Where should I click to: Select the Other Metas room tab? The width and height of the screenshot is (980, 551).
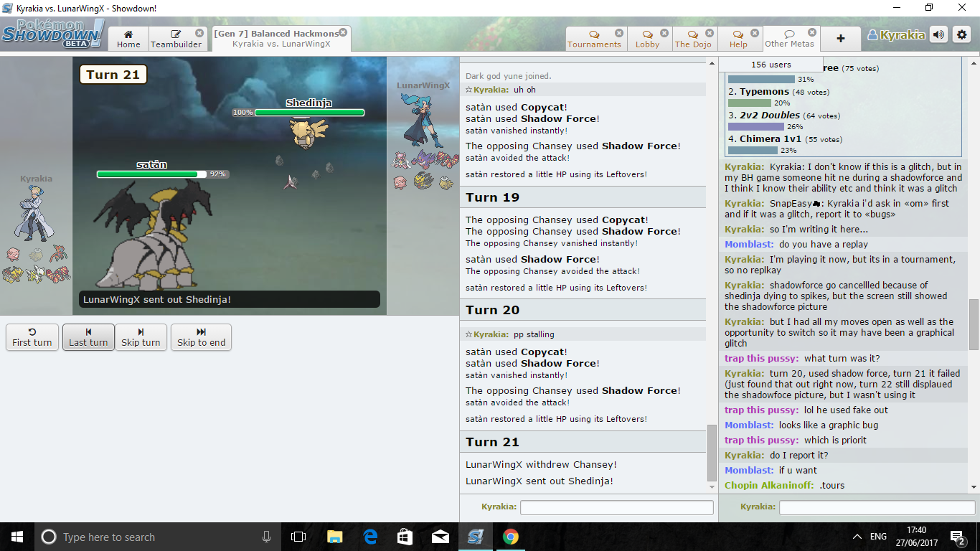tap(789, 39)
